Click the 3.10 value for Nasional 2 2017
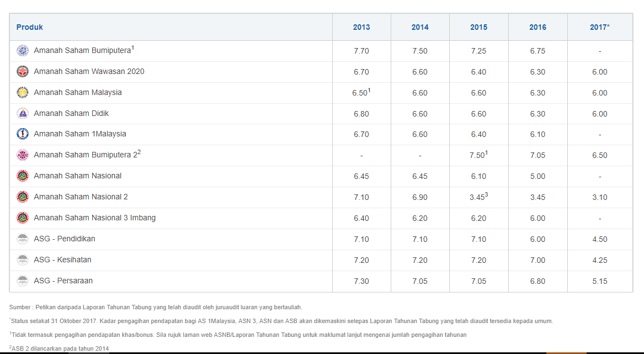This screenshot has height=354, width=644. pos(600,197)
